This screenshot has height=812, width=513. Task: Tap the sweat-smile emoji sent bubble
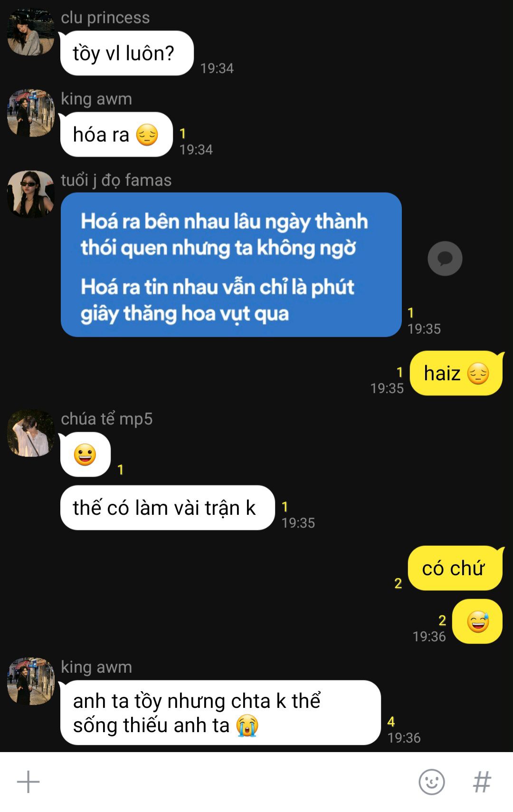pos(477,621)
